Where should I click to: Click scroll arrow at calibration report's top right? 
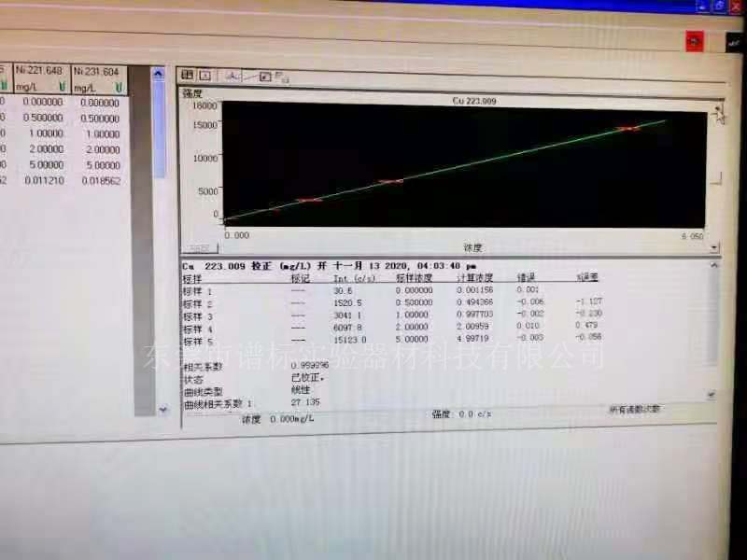[714, 265]
